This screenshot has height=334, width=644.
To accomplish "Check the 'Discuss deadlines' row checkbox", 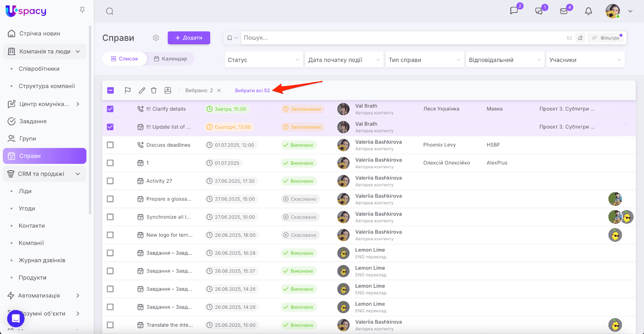I will click(x=110, y=145).
